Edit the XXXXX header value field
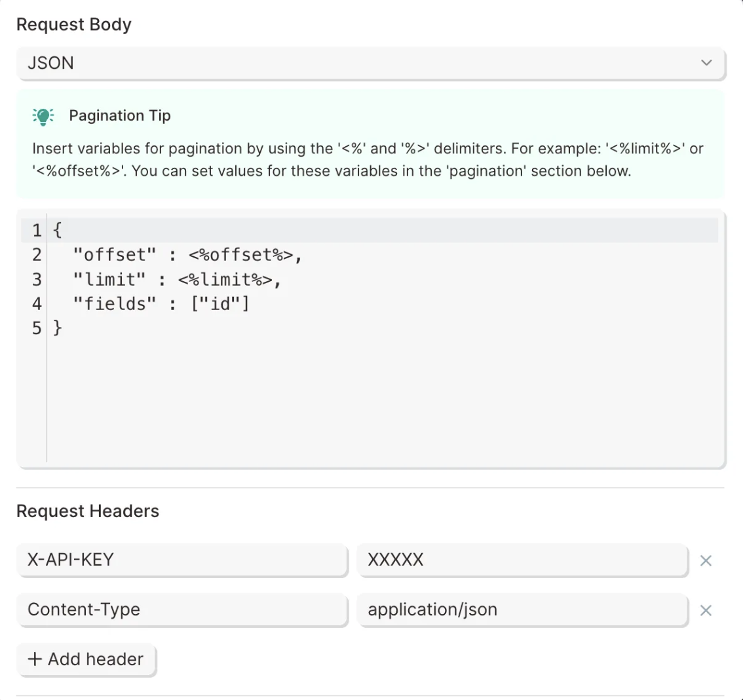The height and width of the screenshot is (700, 743). tap(523, 560)
